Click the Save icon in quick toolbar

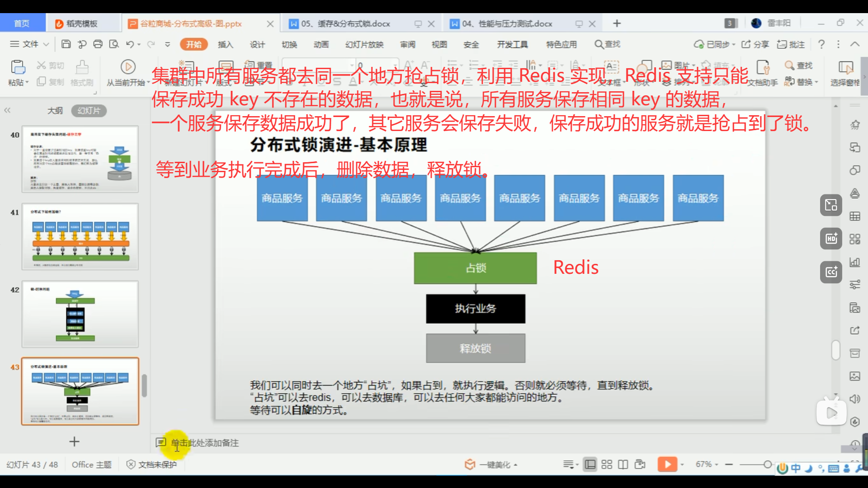66,44
